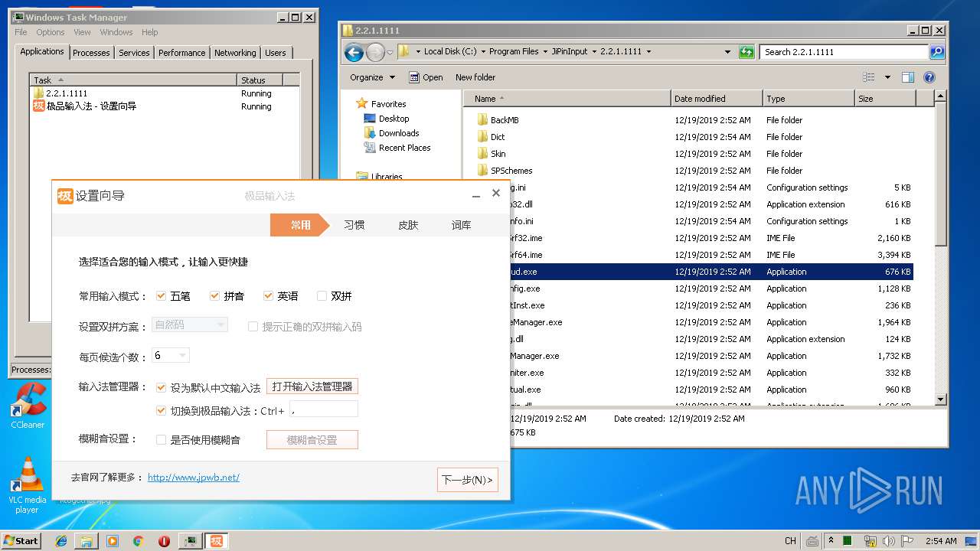Open Opera browser taskbar icon

(164, 540)
